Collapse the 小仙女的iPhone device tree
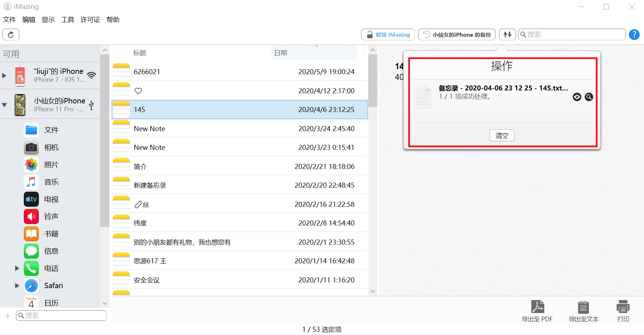Viewport: 644px width, 335px height. [x=4, y=105]
